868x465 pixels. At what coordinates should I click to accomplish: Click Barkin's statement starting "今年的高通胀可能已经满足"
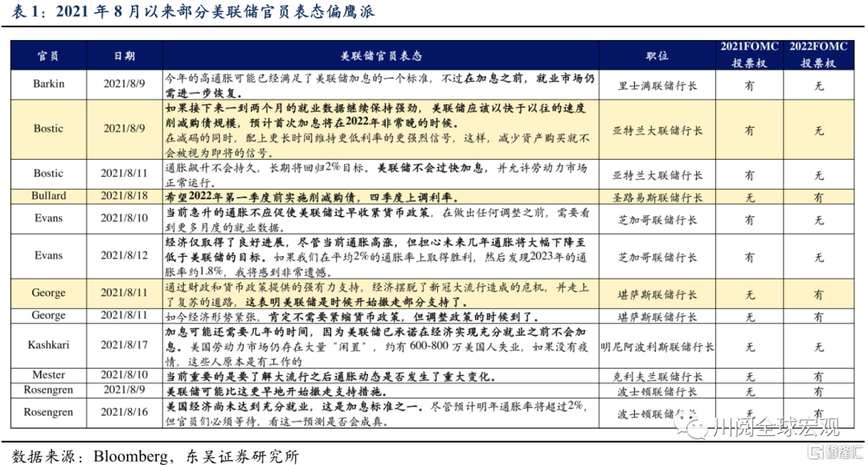[x=380, y=86]
